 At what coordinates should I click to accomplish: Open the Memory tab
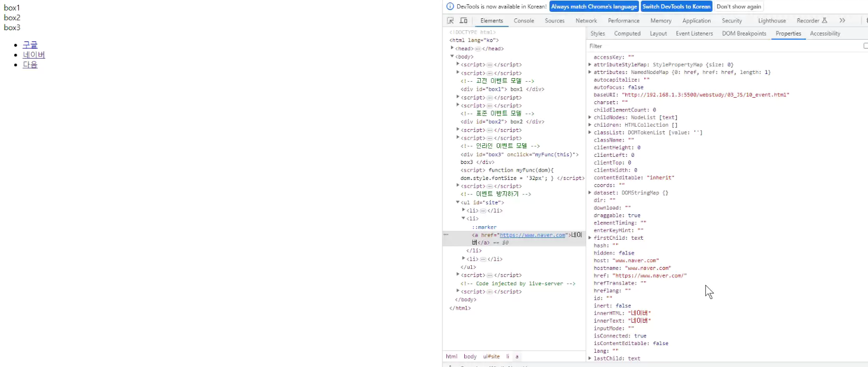click(661, 21)
